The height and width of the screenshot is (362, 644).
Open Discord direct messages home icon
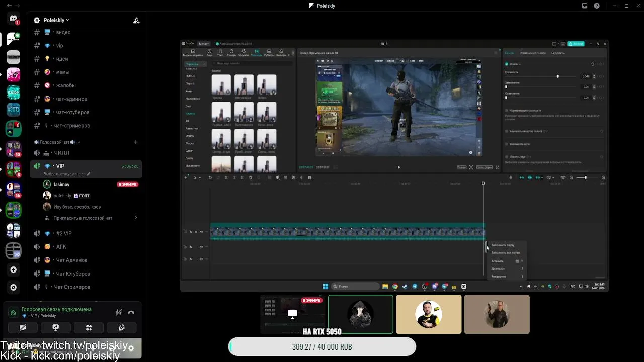tap(14, 19)
